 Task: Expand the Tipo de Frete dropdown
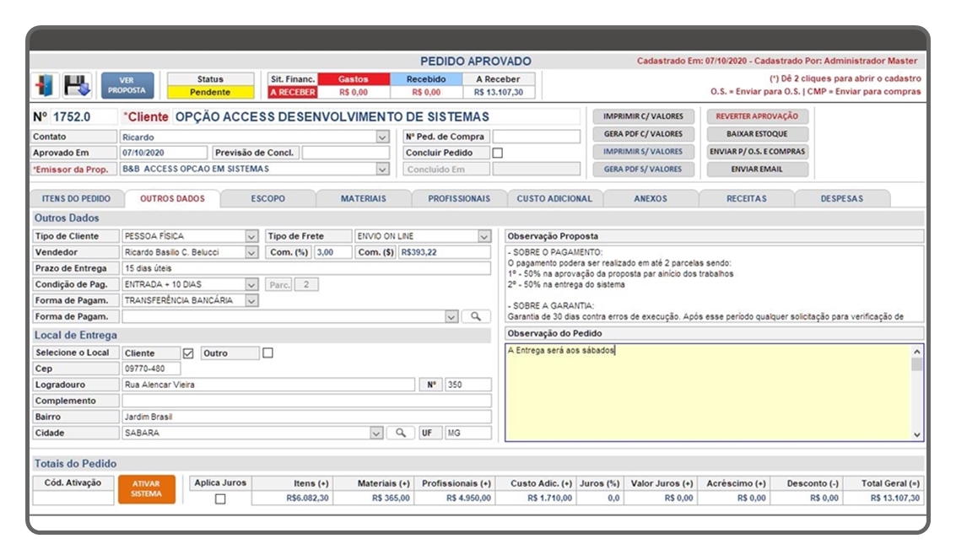[484, 236]
